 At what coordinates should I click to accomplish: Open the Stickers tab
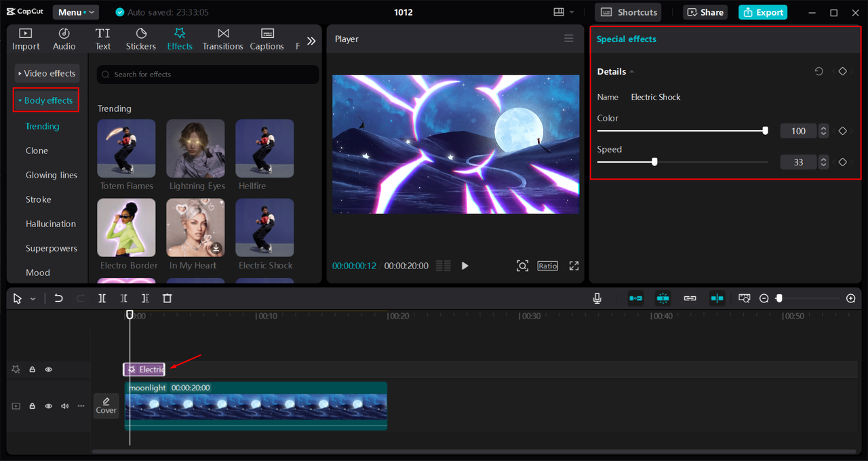[x=141, y=39]
